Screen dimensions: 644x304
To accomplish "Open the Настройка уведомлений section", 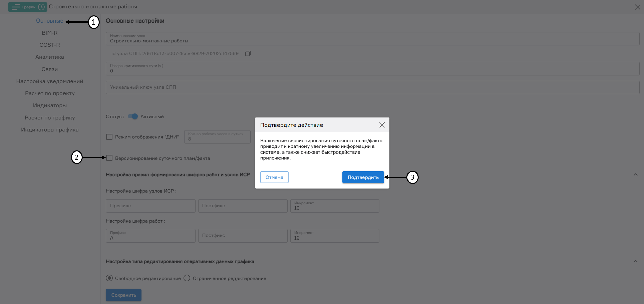I will click(49, 81).
